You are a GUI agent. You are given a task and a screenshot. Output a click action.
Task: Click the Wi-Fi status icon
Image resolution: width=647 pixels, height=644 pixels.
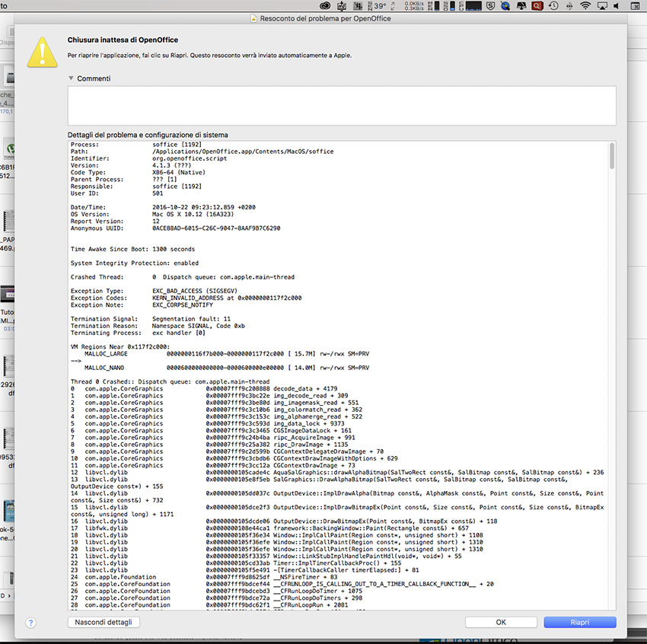(585, 5)
